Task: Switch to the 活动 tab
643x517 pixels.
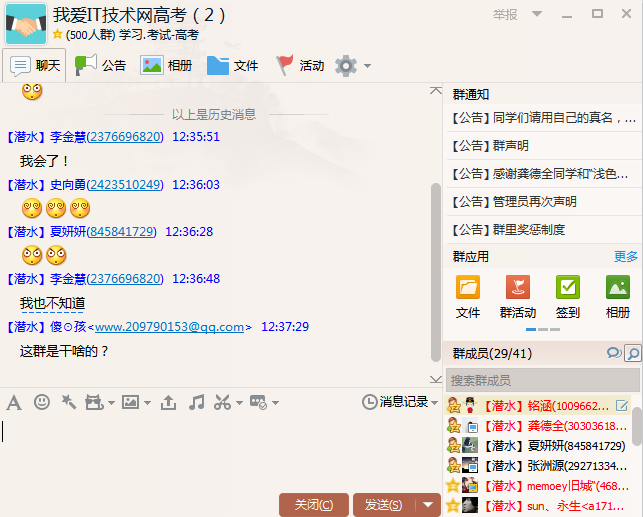Action: click(x=300, y=65)
